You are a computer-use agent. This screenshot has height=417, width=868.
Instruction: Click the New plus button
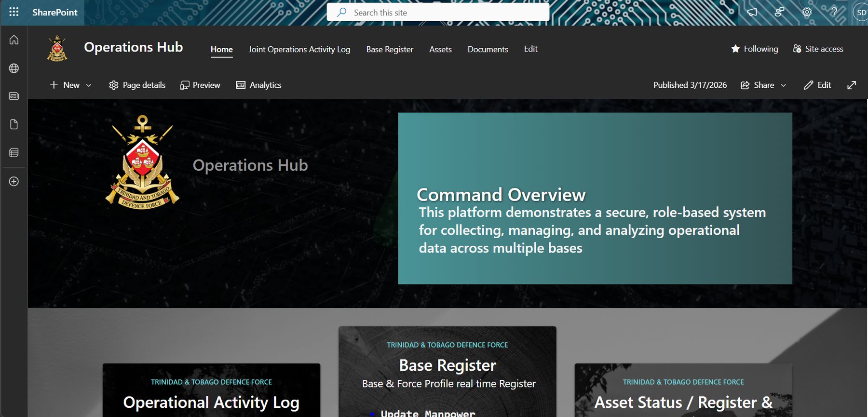tap(65, 85)
